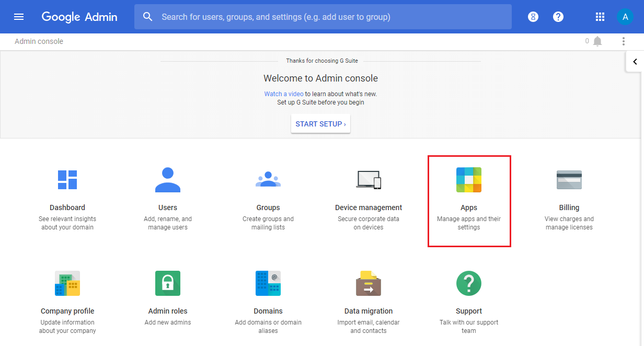Open the Support question mark tile

click(469, 283)
